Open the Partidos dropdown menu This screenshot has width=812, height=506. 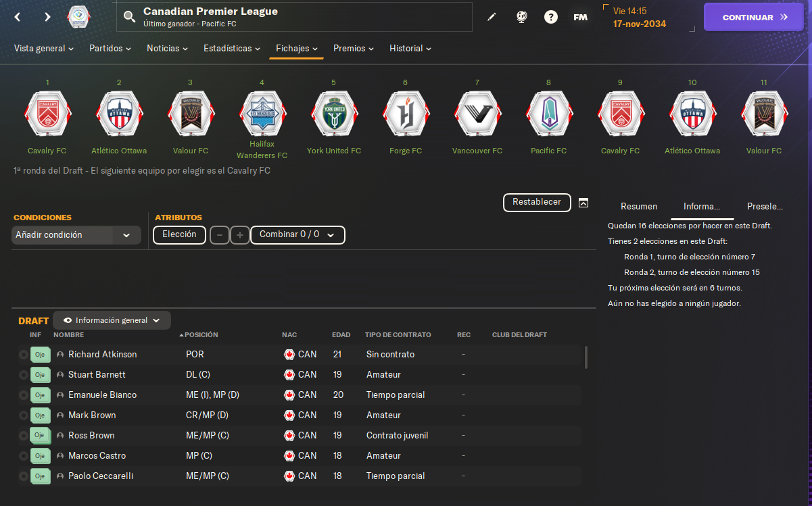click(110, 49)
